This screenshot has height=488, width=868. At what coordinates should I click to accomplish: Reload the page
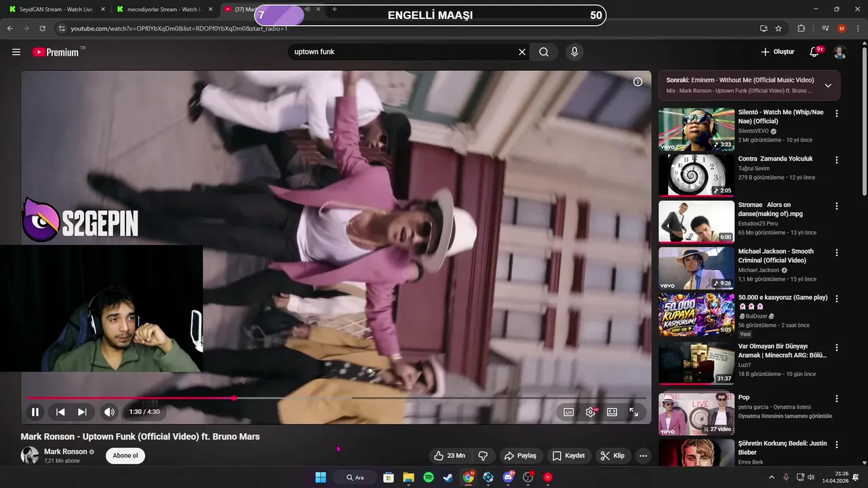click(x=42, y=28)
